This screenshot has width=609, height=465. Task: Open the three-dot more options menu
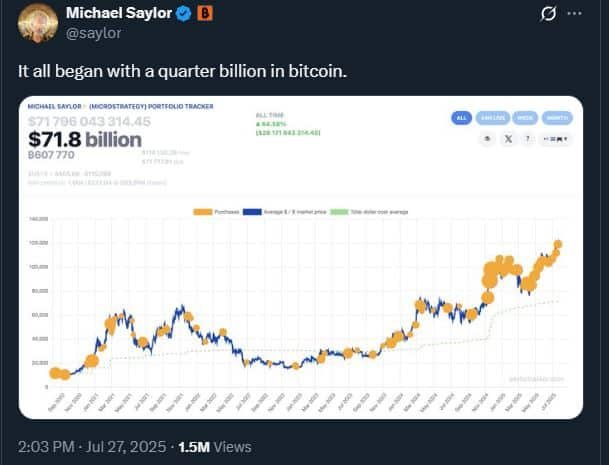573,14
